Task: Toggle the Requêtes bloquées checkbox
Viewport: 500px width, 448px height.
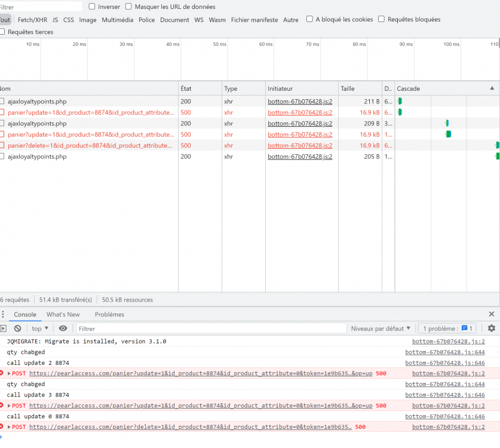Action: 381,19
